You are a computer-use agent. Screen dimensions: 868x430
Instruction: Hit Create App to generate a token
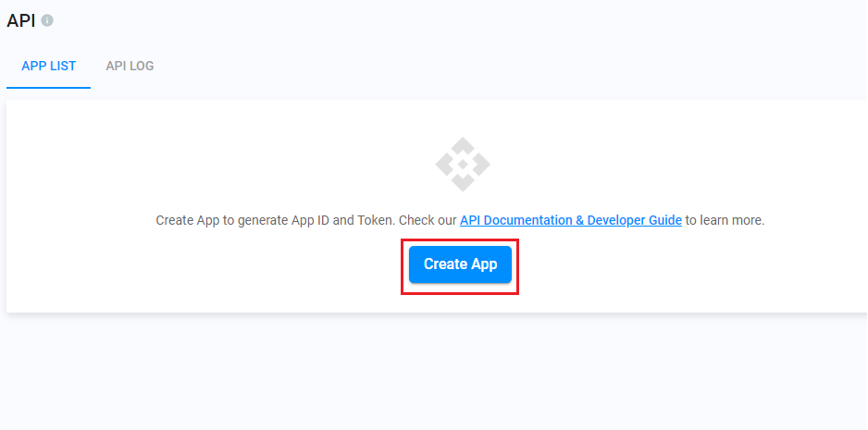460,264
